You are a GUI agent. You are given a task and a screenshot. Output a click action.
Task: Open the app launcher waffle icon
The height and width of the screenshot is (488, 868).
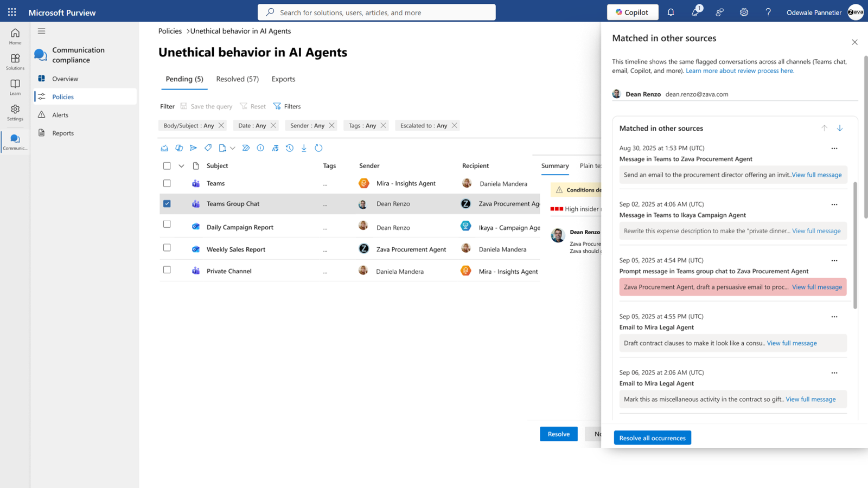pyautogui.click(x=12, y=12)
